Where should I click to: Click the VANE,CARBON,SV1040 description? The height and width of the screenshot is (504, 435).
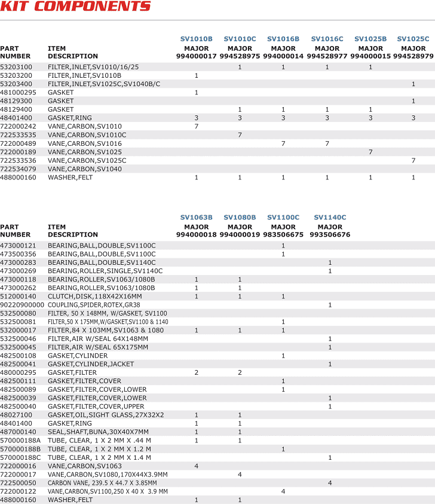[x=84, y=169]
